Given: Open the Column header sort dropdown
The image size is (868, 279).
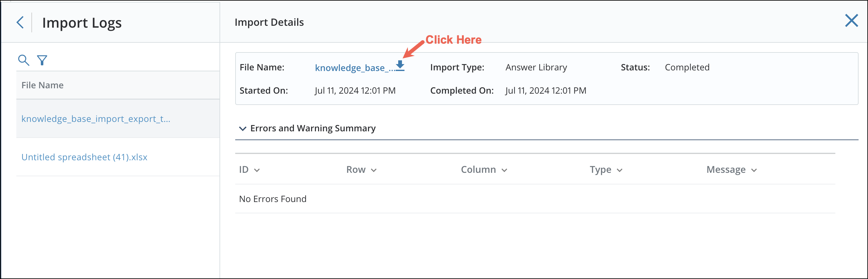Looking at the screenshot, I should [x=504, y=170].
